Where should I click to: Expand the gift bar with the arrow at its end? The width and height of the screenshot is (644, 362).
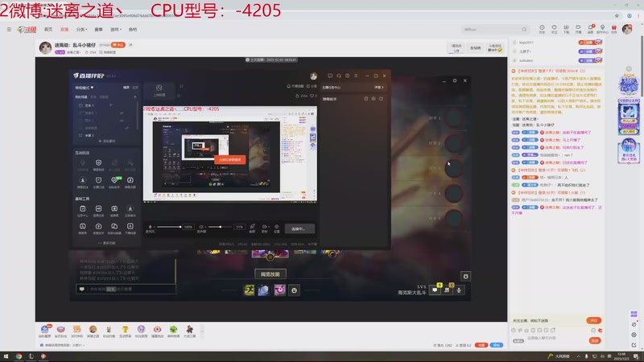[202, 331]
